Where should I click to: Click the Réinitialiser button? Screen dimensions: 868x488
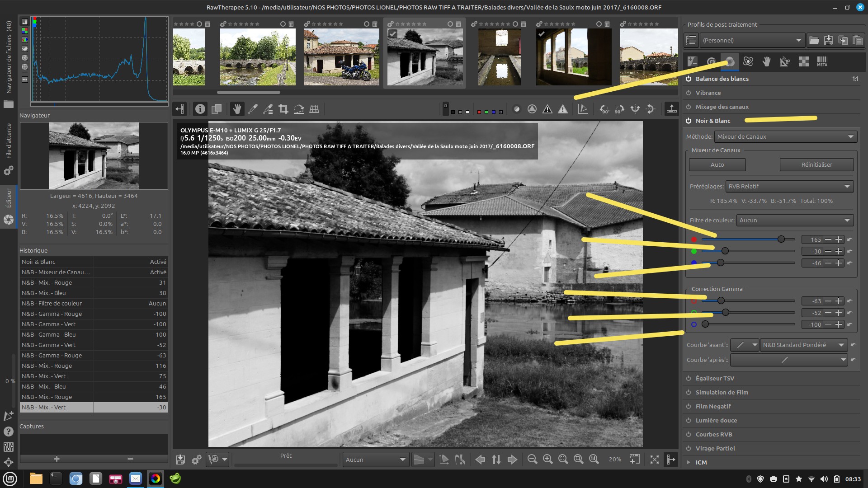(x=816, y=164)
